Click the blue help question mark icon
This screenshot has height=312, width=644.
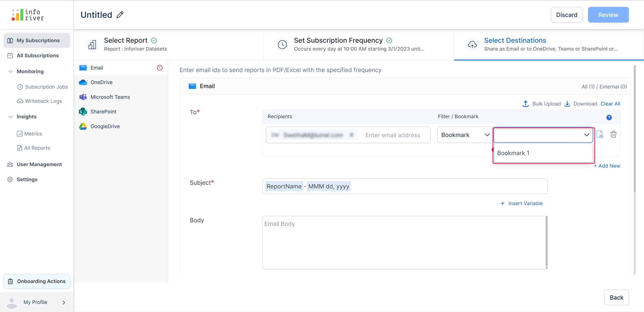(609, 118)
